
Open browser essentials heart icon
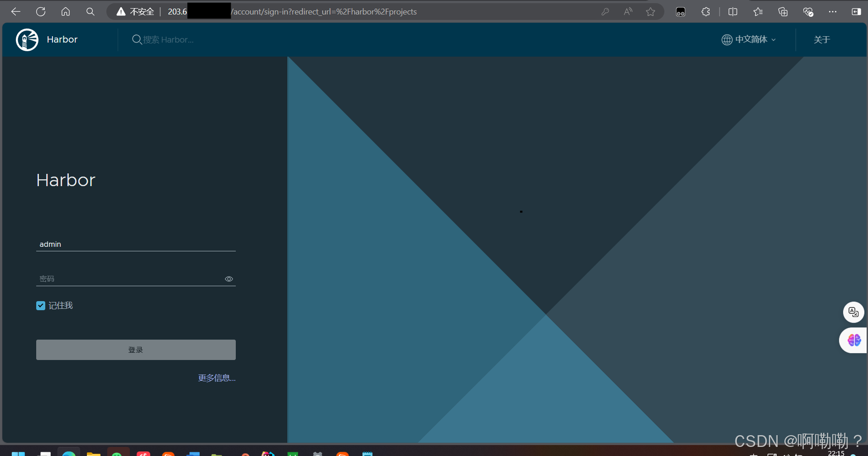808,12
